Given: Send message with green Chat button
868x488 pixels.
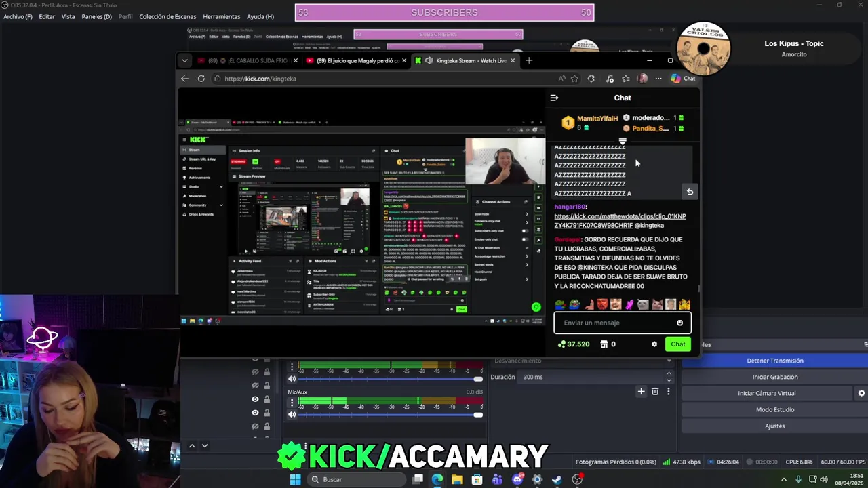Looking at the screenshot, I should [678, 344].
